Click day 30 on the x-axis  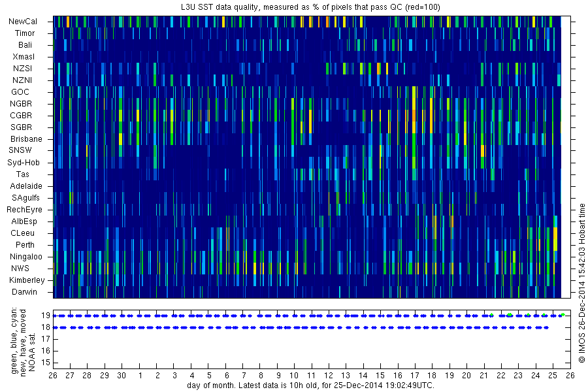coord(122,376)
